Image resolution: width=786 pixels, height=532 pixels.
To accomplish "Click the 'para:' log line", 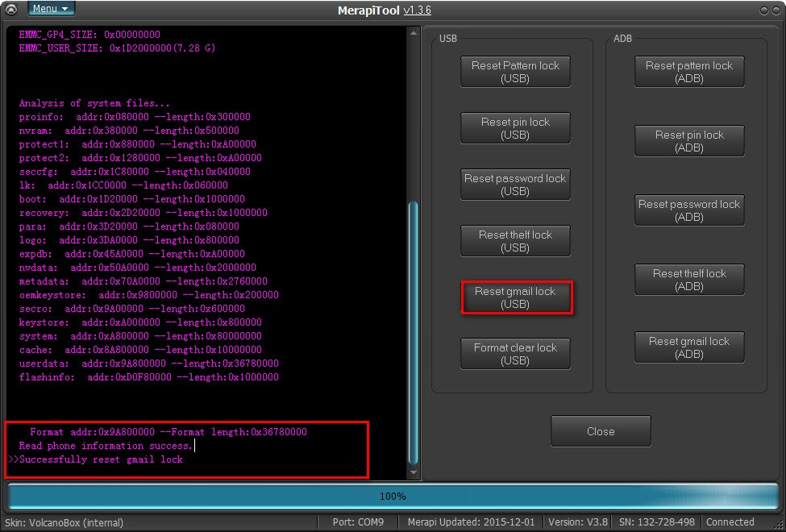I will click(129, 227).
